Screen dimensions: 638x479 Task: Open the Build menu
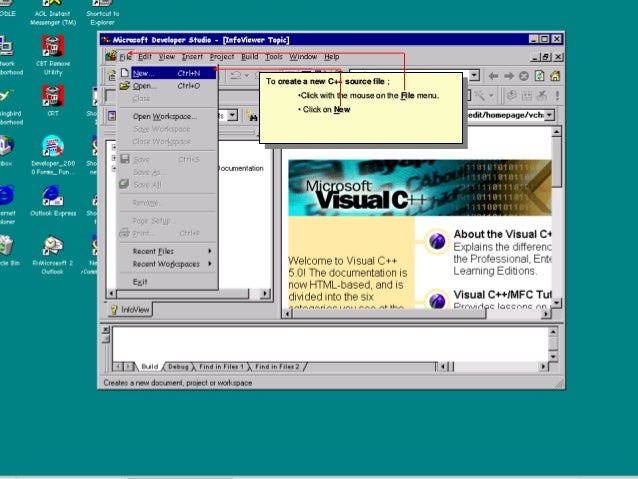point(249,57)
